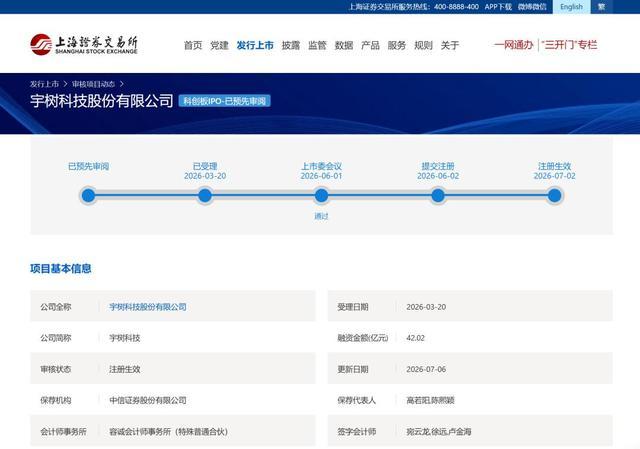Switch language to English

tap(571, 7)
